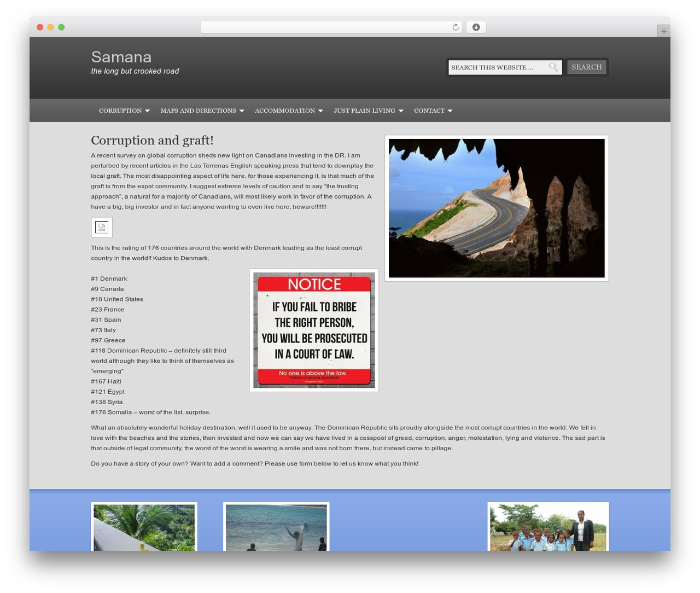Open the winding coastal road photo
The height and width of the screenshot is (593, 700).
tap(497, 208)
